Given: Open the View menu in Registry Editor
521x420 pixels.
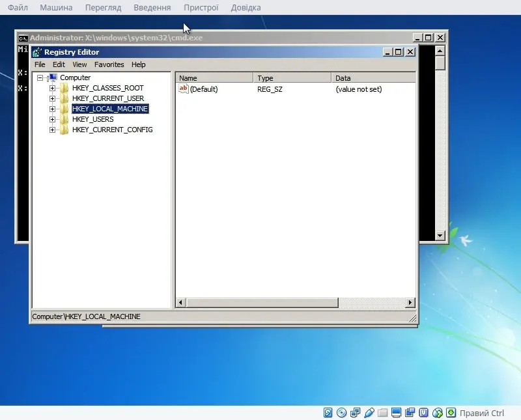Looking at the screenshot, I should point(79,64).
